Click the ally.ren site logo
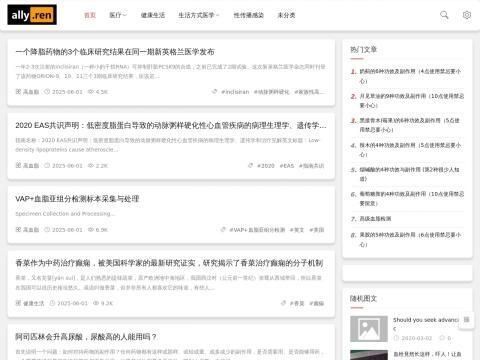The height and width of the screenshot is (360, 480). (32, 15)
